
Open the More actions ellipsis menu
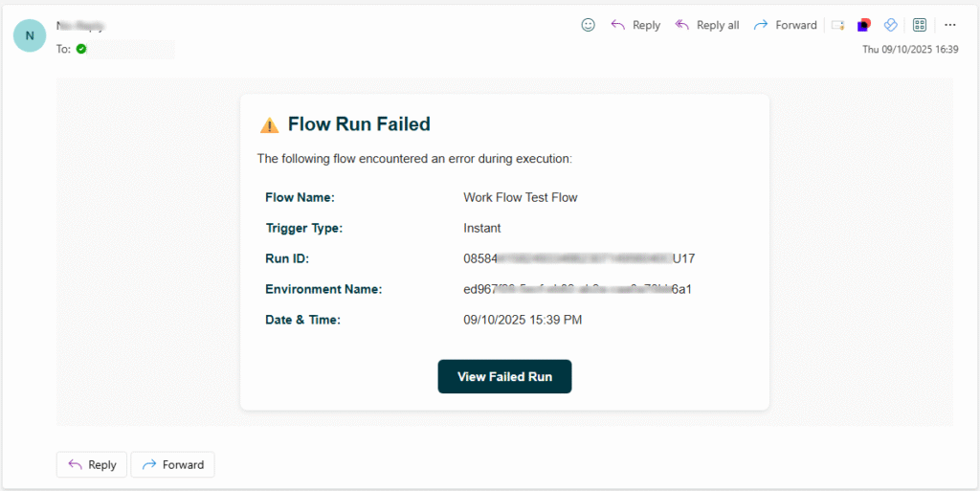click(950, 25)
